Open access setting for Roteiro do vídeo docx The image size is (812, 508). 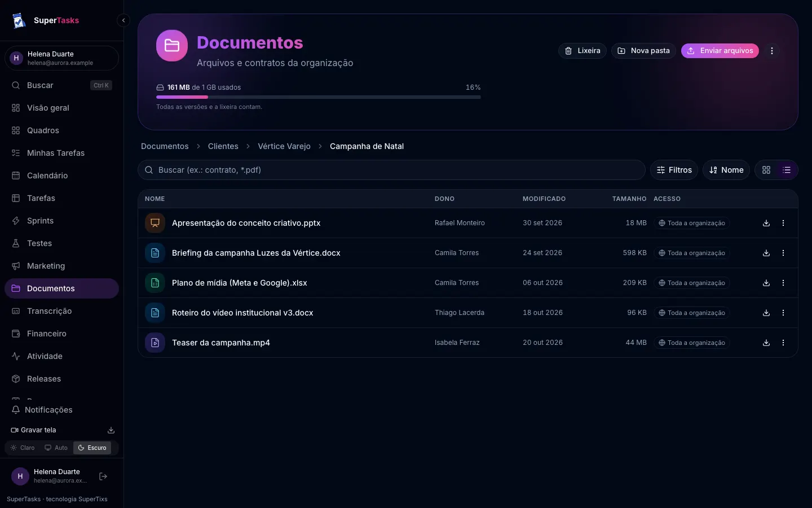[692, 313]
